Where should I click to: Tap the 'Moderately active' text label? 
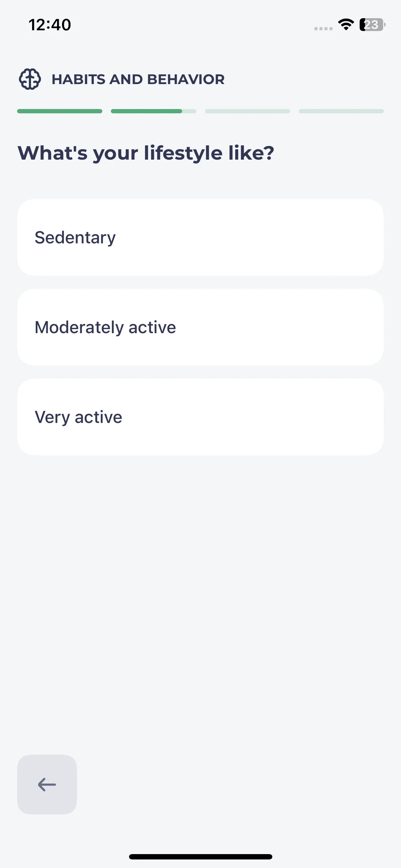pyautogui.click(x=106, y=327)
